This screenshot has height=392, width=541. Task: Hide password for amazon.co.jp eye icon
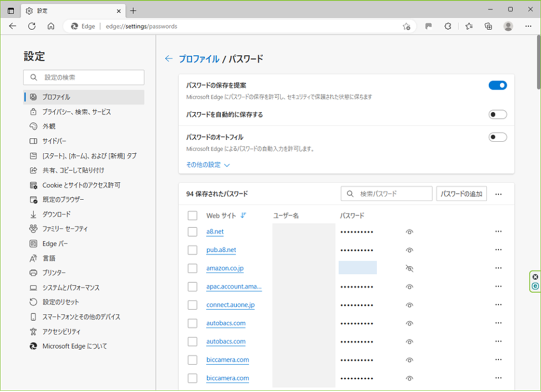click(x=409, y=268)
